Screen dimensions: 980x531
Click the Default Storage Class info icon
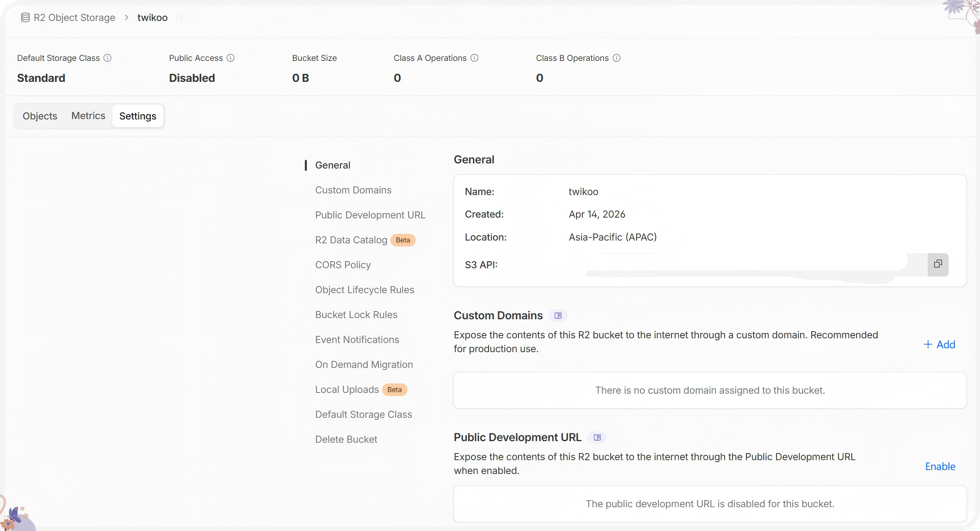[x=107, y=58]
